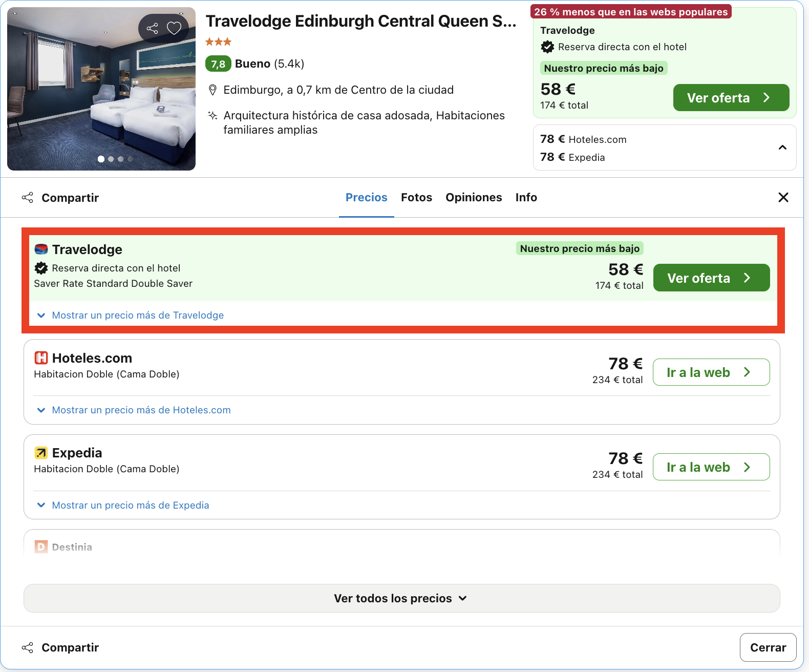Click the Travelodge logo icon in price list

(41, 249)
